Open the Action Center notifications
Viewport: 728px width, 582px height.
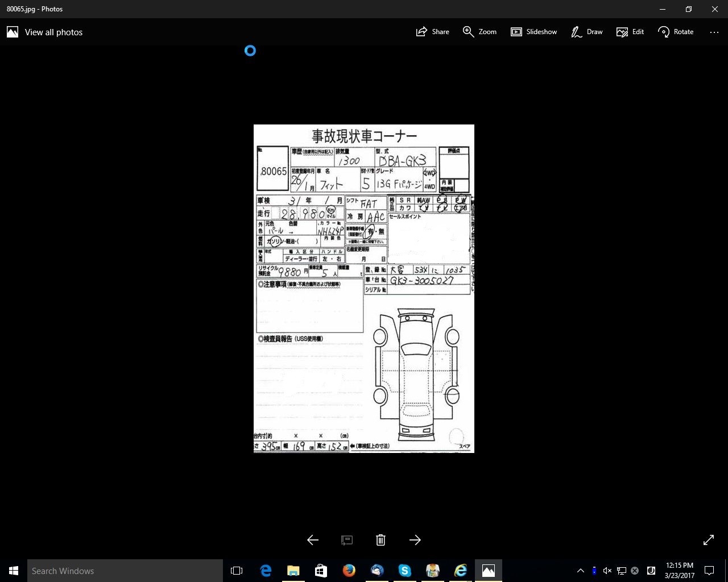(x=709, y=571)
